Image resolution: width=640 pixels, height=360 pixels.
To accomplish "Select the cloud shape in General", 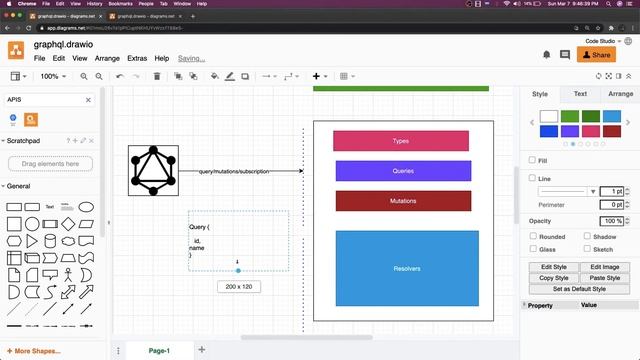I will 68,241.
